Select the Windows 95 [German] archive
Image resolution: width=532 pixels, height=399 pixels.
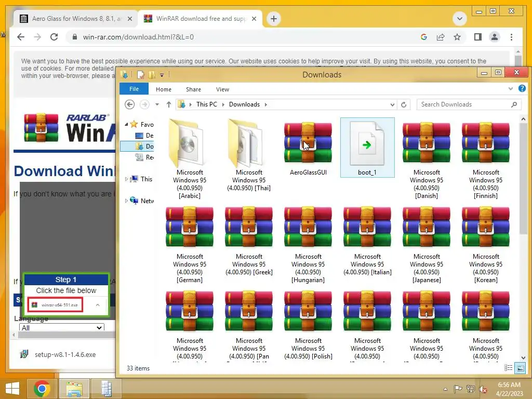click(x=189, y=244)
